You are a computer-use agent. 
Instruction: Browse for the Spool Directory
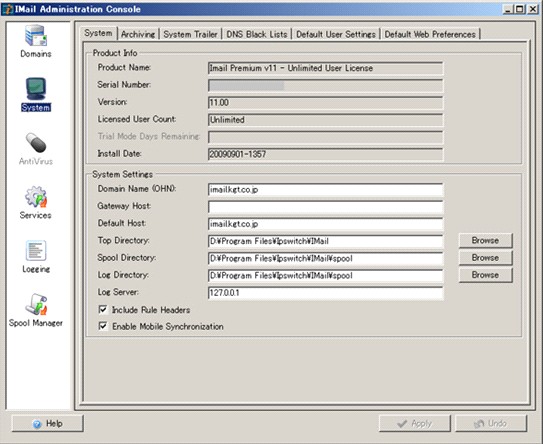pyautogui.click(x=485, y=258)
